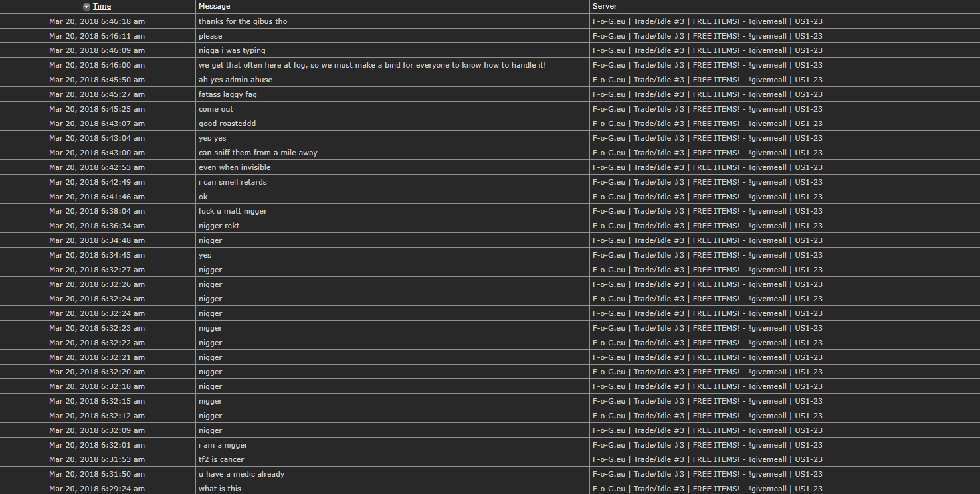Select the "good roasteddd" message
The height and width of the screenshot is (494, 980).
coord(227,123)
